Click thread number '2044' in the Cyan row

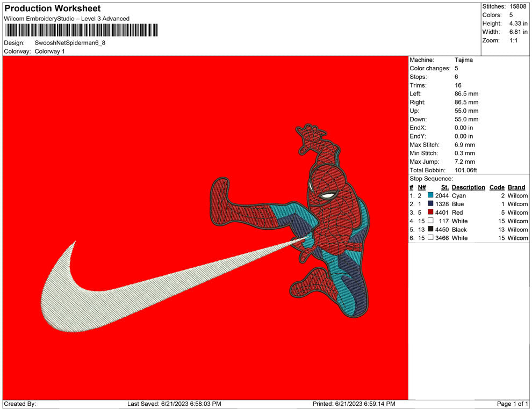tap(442, 195)
